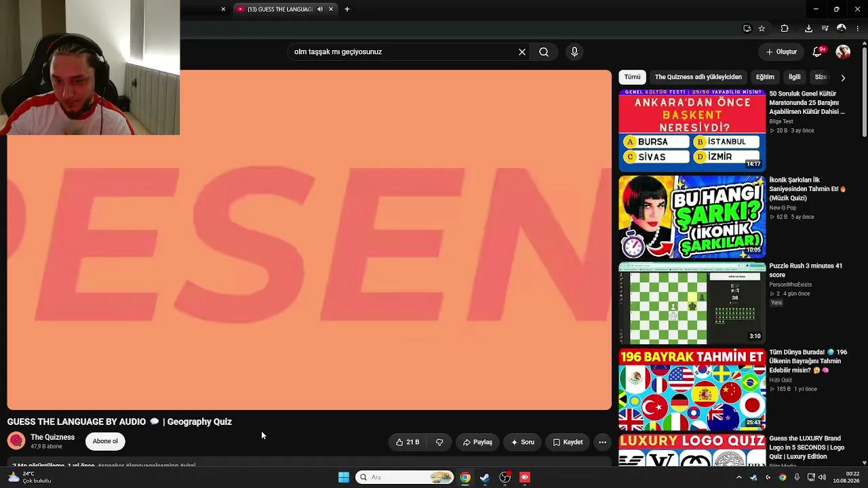Open 'Guess the LUXURY Brand Logo' title
This screenshot has height=488, width=868.
[807, 447]
